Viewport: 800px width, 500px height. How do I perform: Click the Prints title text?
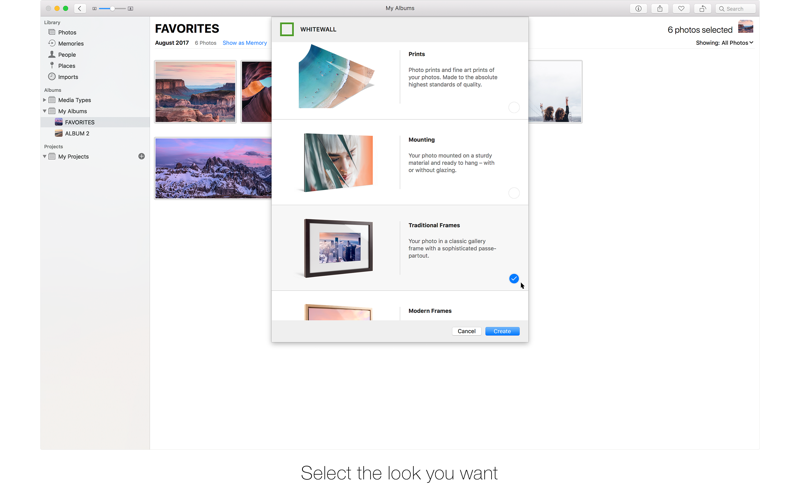click(416, 54)
